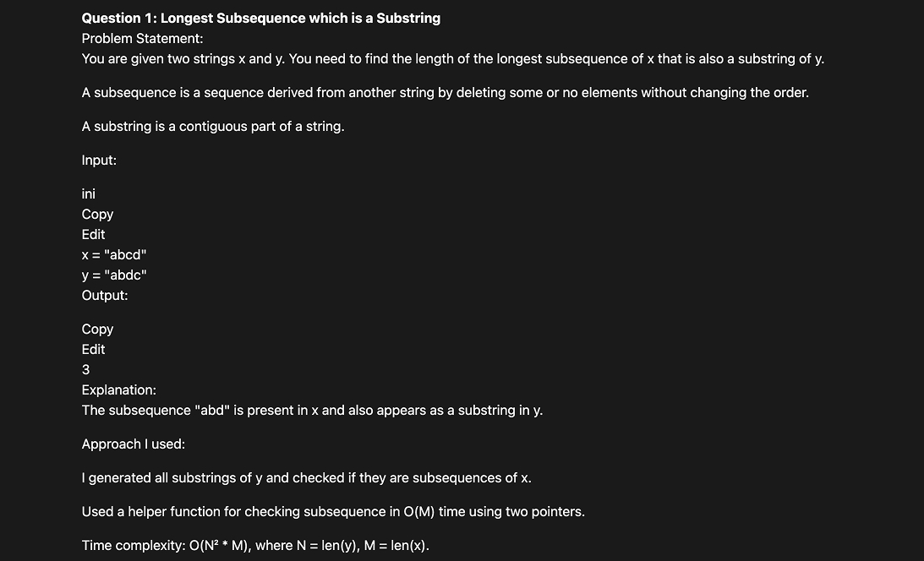Click the line x = "abcd"
Viewport: 924px width, 561px height.
point(114,255)
